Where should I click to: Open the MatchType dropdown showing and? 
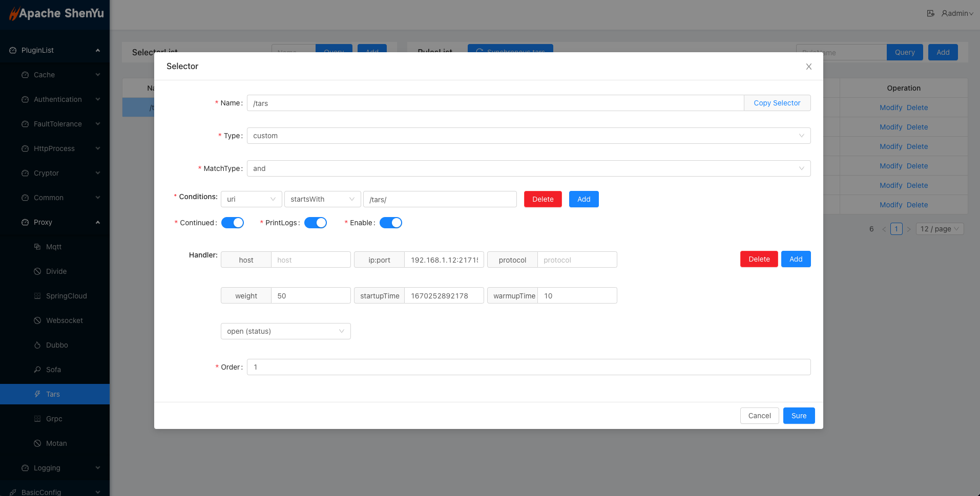click(528, 168)
